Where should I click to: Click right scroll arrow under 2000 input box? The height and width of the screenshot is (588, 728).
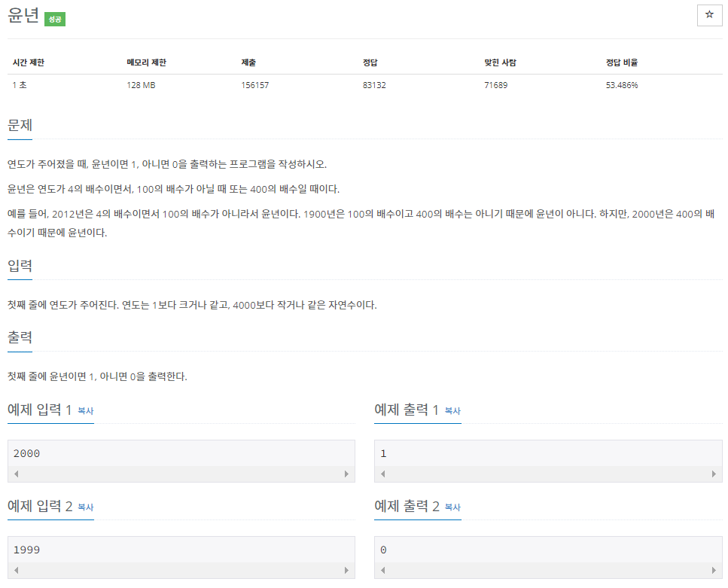click(x=346, y=474)
